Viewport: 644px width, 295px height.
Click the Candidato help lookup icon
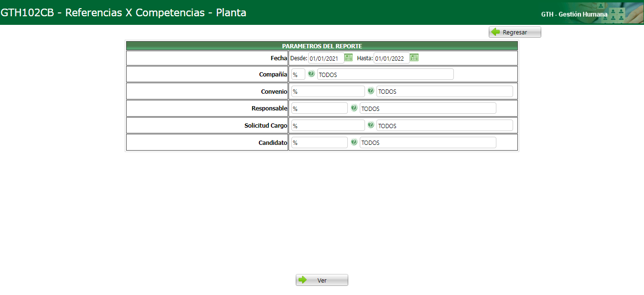click(354, 142)
